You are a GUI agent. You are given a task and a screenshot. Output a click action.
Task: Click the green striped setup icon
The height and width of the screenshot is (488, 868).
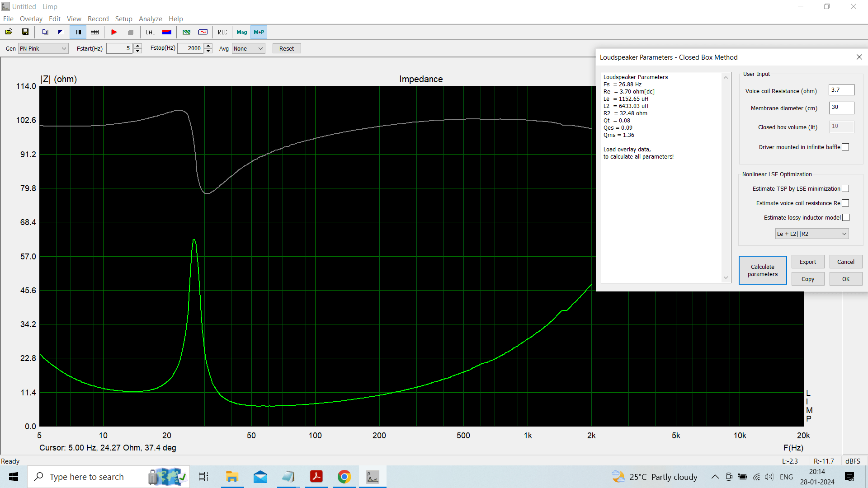pyautogui.click(x=186, y=32)
